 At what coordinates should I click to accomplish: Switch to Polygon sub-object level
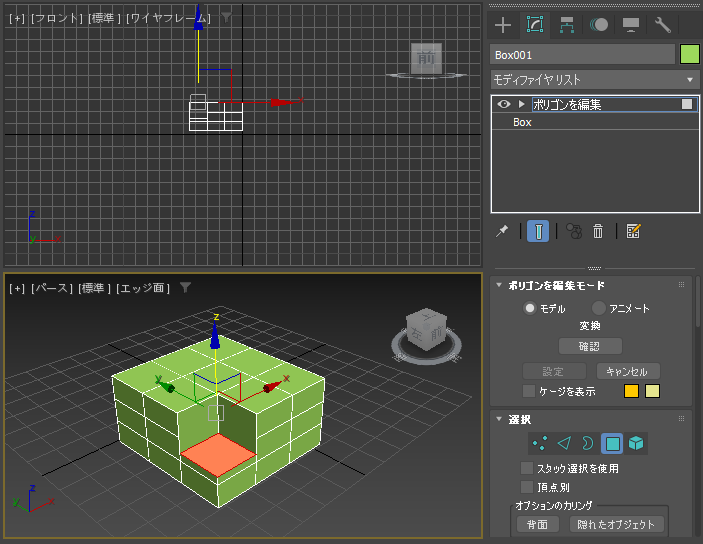coord(612,443)
